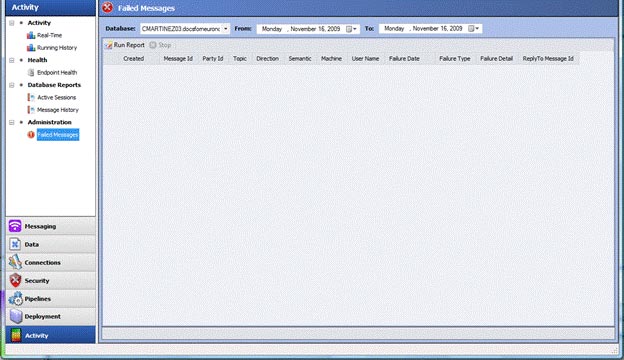Click the Database Reports group label
The image size is (624, 360).
54,85
